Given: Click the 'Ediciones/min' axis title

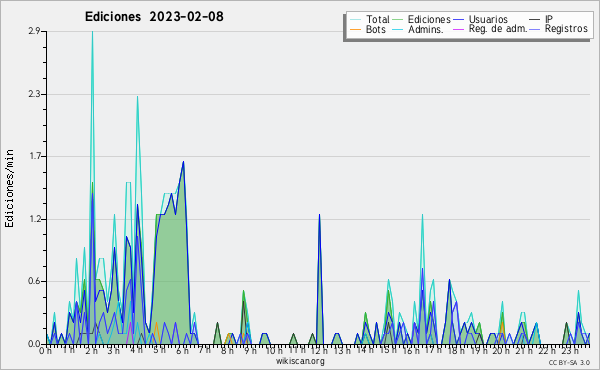Looking at the screenshot, I should tap(9, 188).
